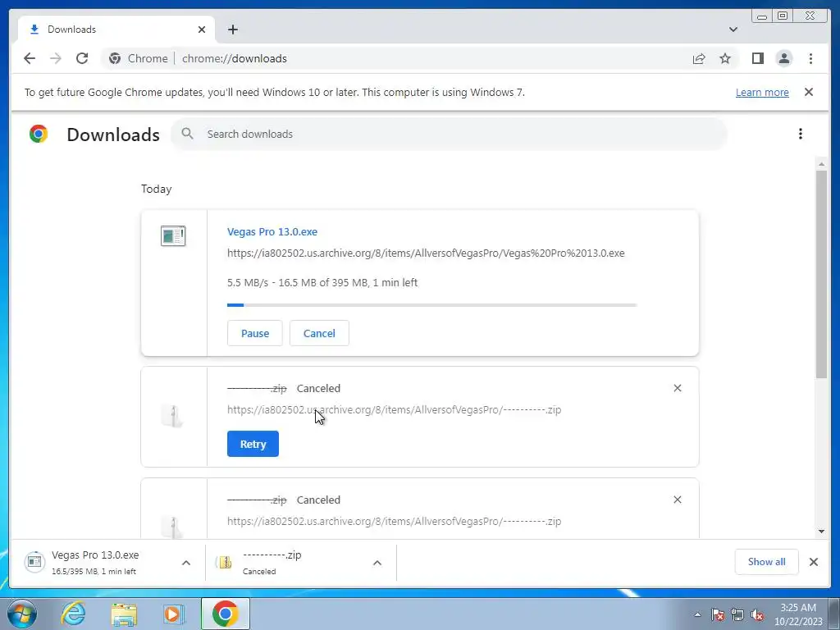
Task: Expand Vegas Pro 13.0.exe shelf item options
Action: pyautogui.click(x=186, y=563)
